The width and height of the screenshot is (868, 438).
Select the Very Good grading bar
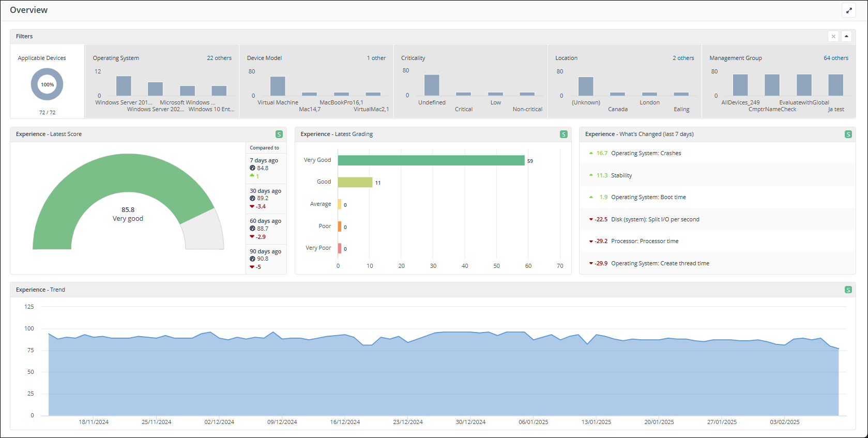tap(431, 160)
